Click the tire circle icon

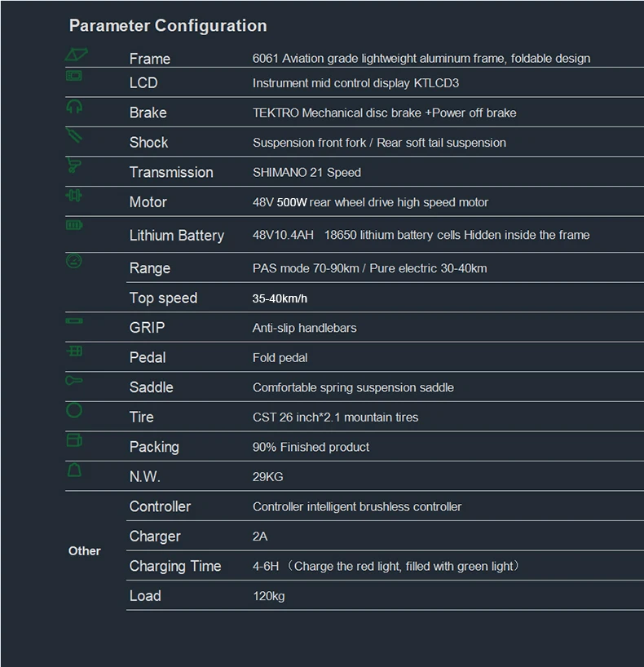coord(74,410)
